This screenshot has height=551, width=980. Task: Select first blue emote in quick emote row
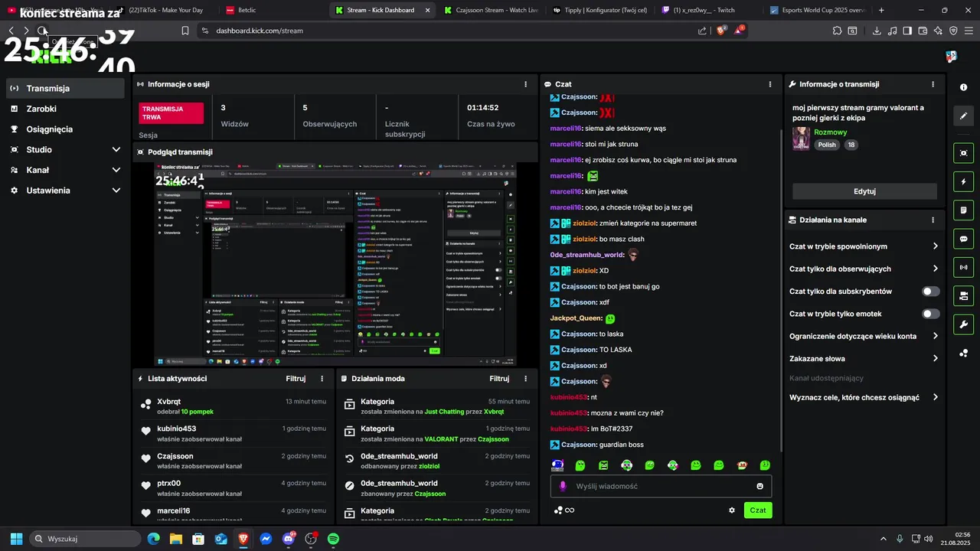[x=558, y=465]
